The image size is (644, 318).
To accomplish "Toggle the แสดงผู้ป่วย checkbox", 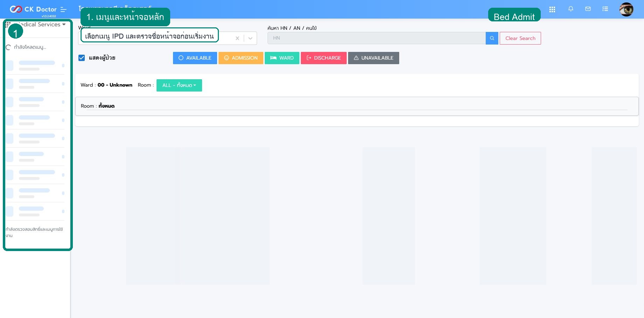I will click(82, 58).
